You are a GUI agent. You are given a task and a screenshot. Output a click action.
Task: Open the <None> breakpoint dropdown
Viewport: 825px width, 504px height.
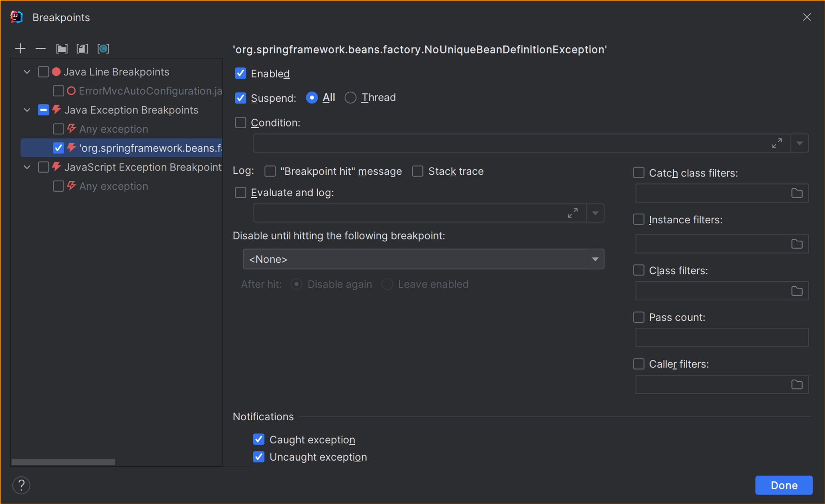423,259
